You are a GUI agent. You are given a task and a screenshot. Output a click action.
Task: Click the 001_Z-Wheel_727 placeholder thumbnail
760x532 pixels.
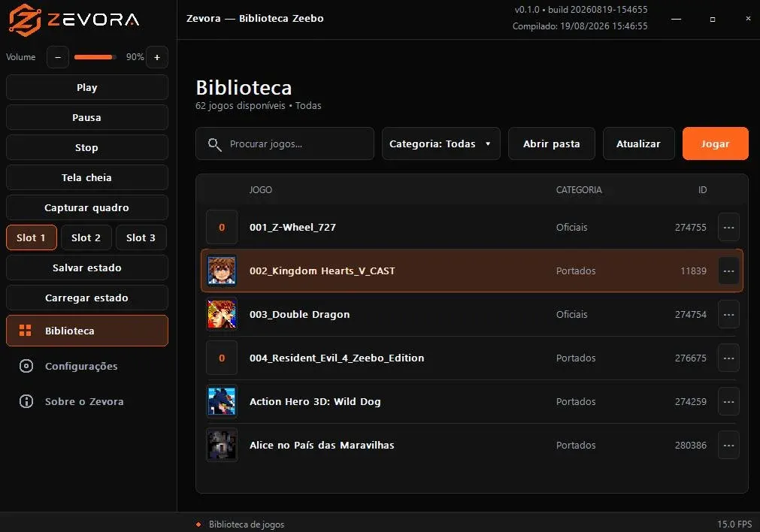[x=222, y=227]
